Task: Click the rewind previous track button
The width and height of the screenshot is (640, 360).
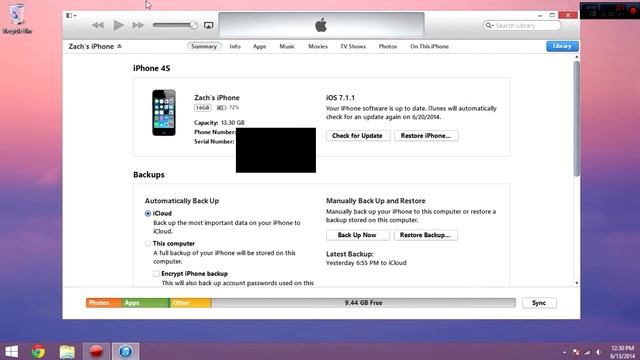Action: [x=98, y=25]
